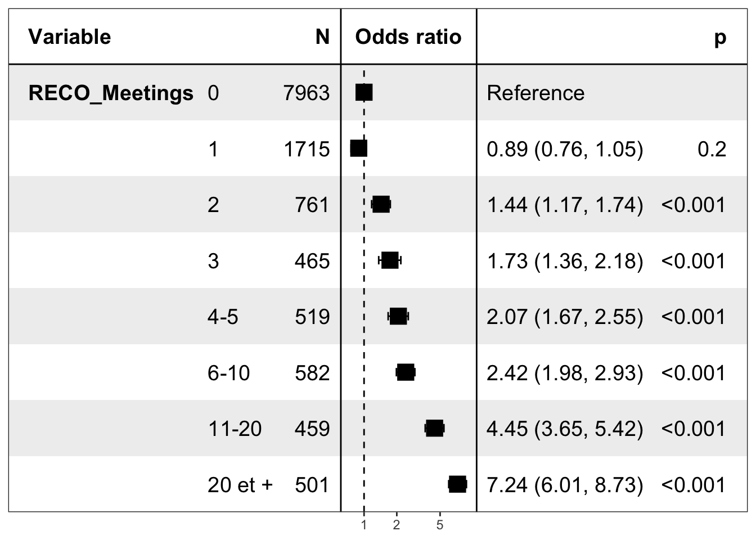Click the "Reference" text in first row

535,93
